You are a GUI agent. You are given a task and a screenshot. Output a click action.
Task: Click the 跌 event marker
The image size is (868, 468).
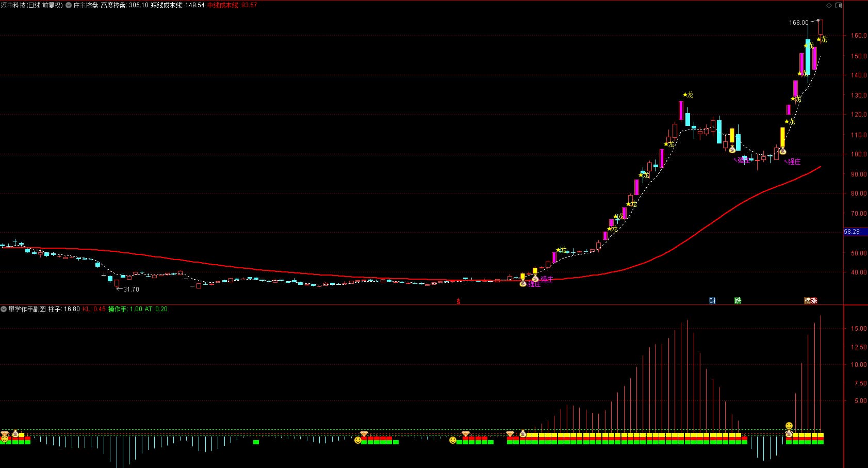738,300
